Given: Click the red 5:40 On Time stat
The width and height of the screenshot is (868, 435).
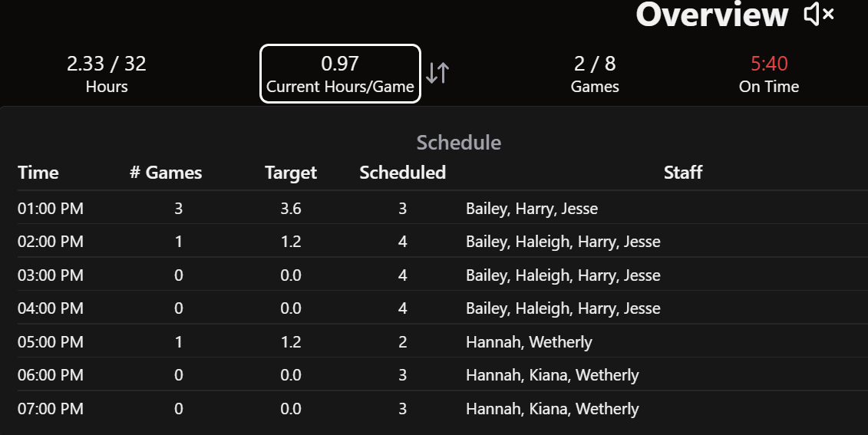Looking at the screenshot, I should pyautogui.click(x=769, y=74).
